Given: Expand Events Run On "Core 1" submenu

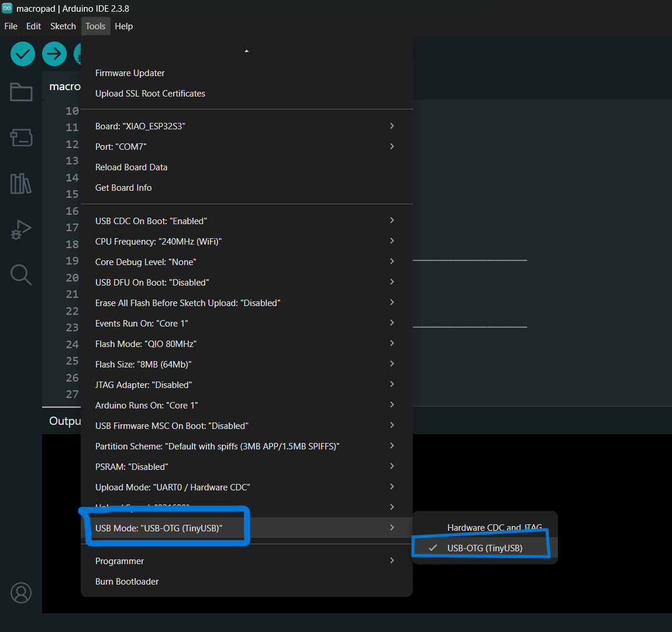Looking at the screenshot, I should click(x=246, y=323).
